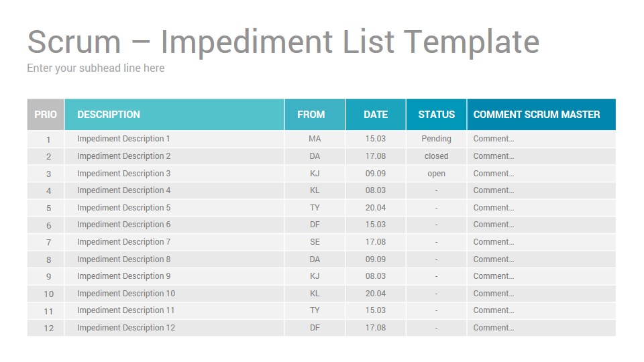Click "DA" in the Impediment Description 8 row
This screenshot has height=362, width=644.
click(315, 259)
